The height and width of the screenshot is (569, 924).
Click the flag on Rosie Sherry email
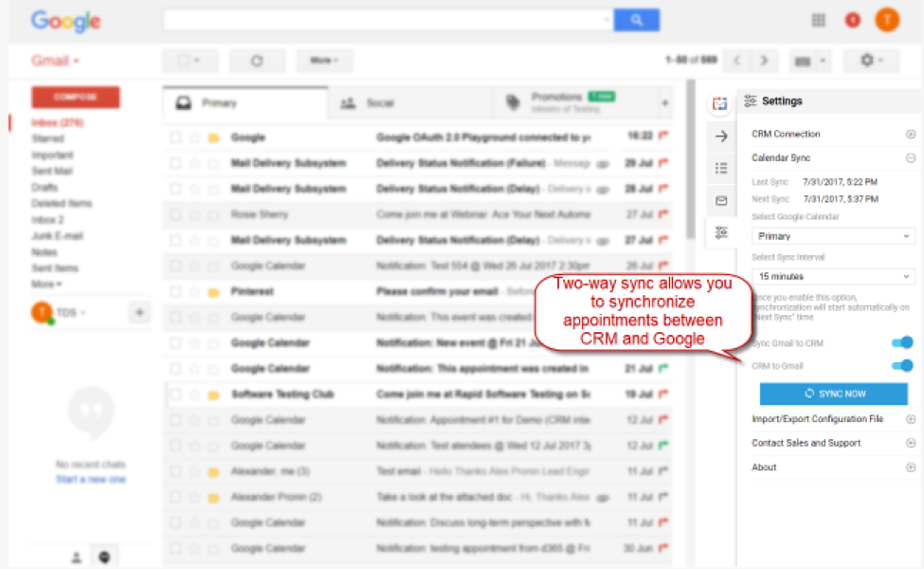point(663,214)
